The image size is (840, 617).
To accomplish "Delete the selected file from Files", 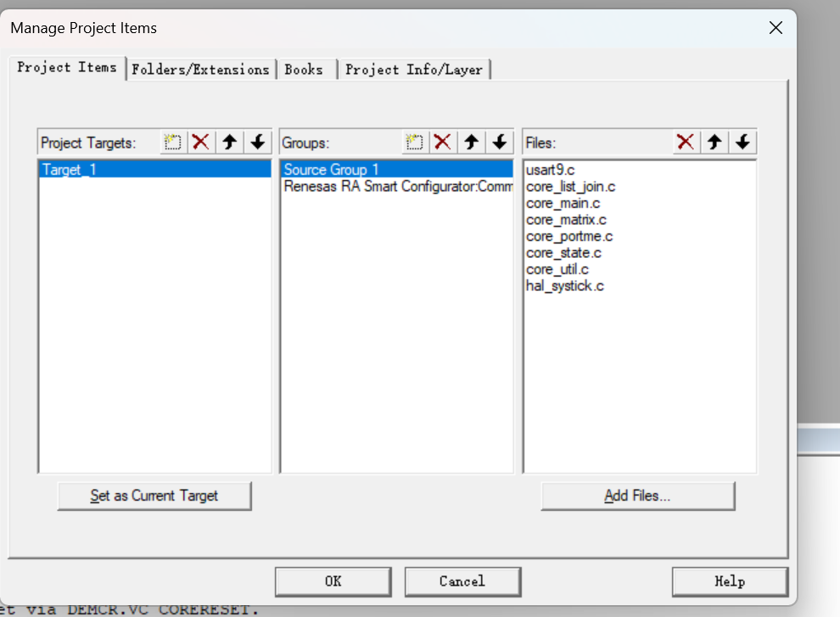I will (x=686, y=143).
